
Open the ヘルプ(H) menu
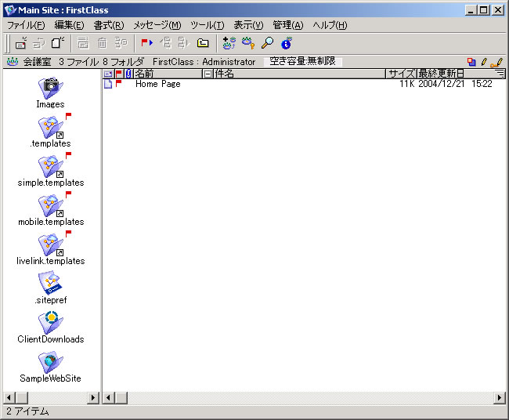point(330,25)
